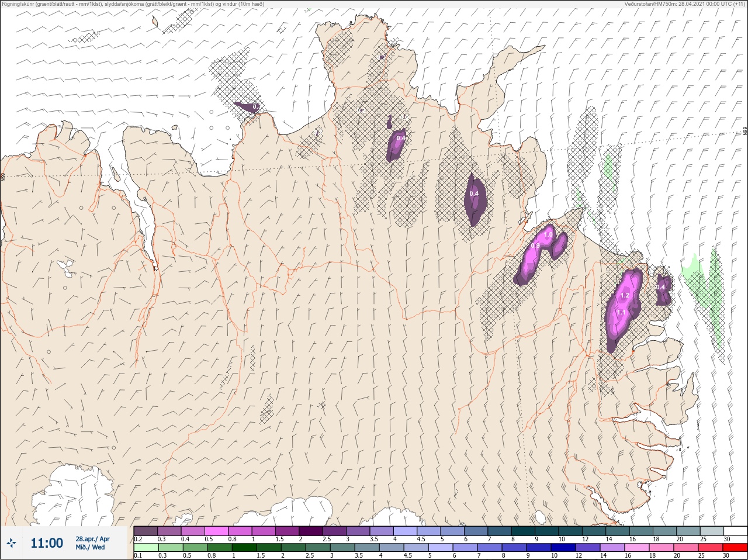Click the 1.0 snowfall value on map
Screen dimensions: 748x560
click(548, 235)
